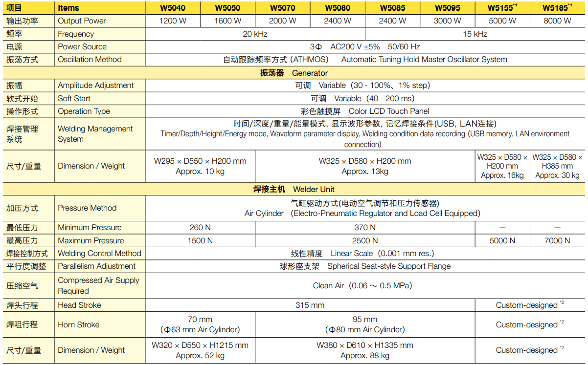Screen dimensions: 588x365
Task: Click the 项目 header cell
Action: pyautogui.click(x=28, y=8)
